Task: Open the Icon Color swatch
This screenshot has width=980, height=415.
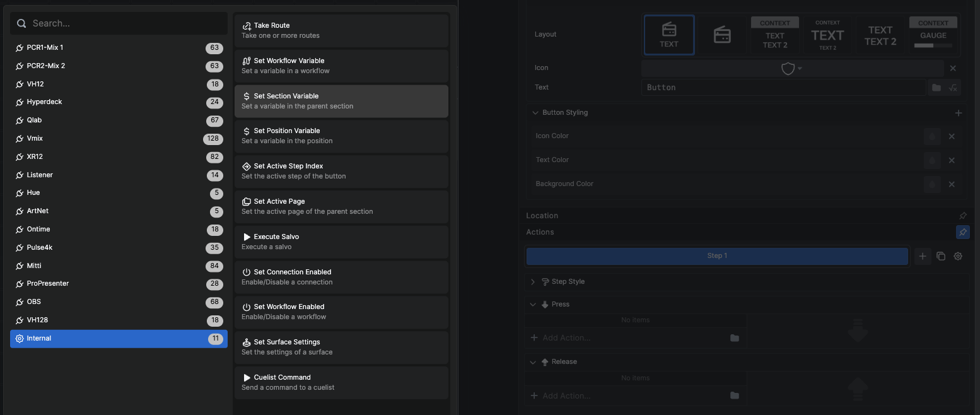Action: [x=932, y=136]
